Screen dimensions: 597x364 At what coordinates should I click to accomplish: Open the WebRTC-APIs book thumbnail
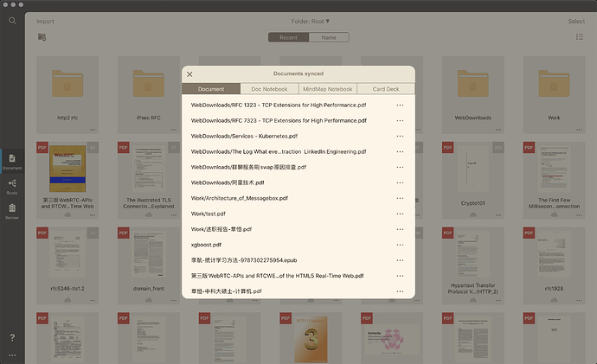(x=67, y=169)
